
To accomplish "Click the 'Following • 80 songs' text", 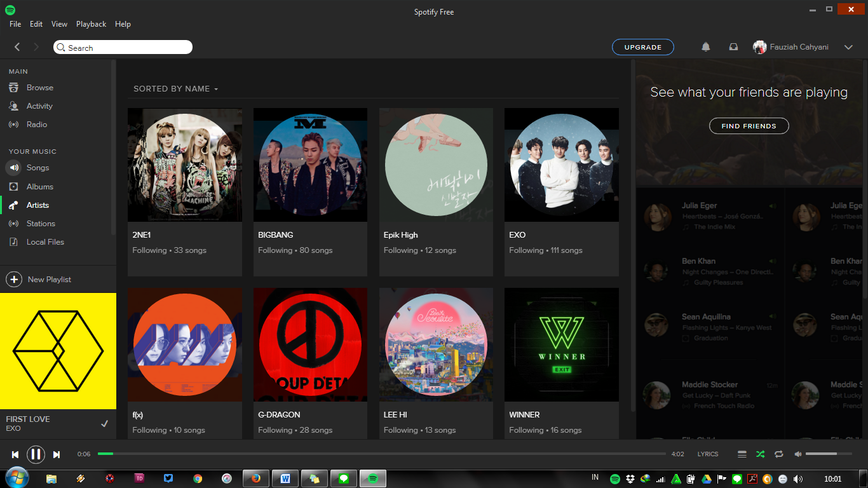I will (x=295, y=250).
